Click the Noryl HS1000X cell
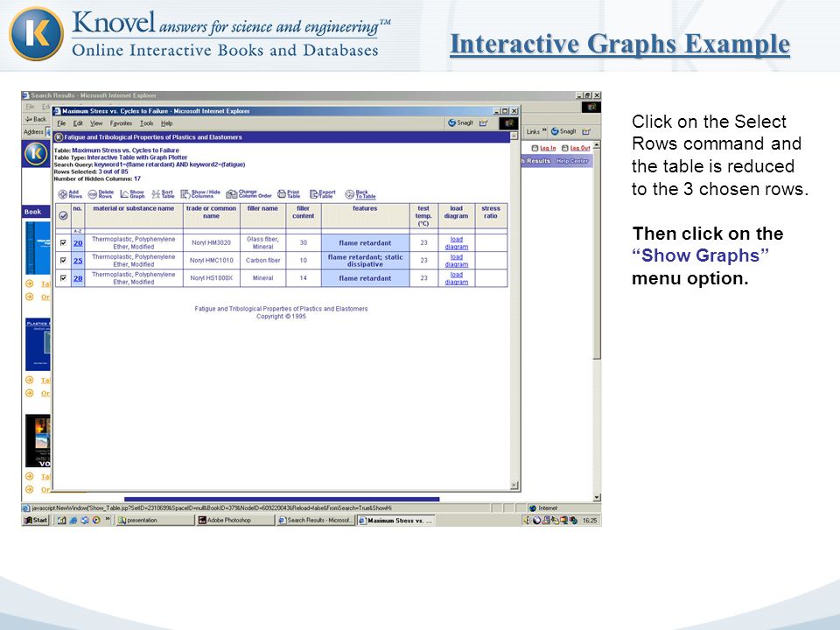The height and width of the screenshot is (630, 840). pos(211,278)
